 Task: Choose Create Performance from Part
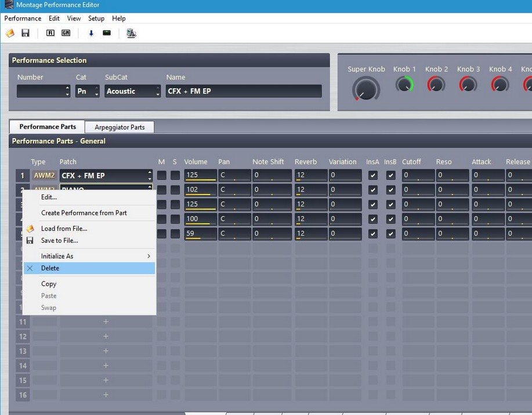[89, 213]
